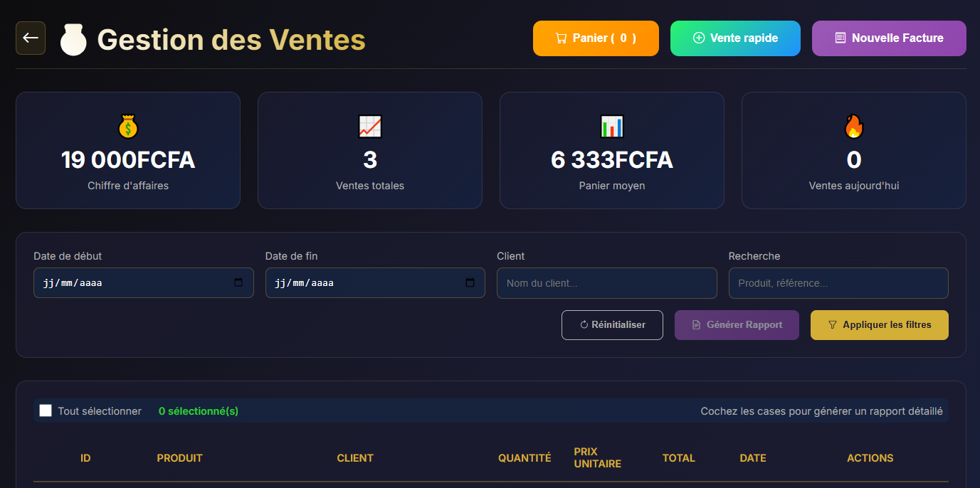Click the Gestion des Ventes title
Screen dimensions: 980x488
pyautogui.click(x=231, y=39)
